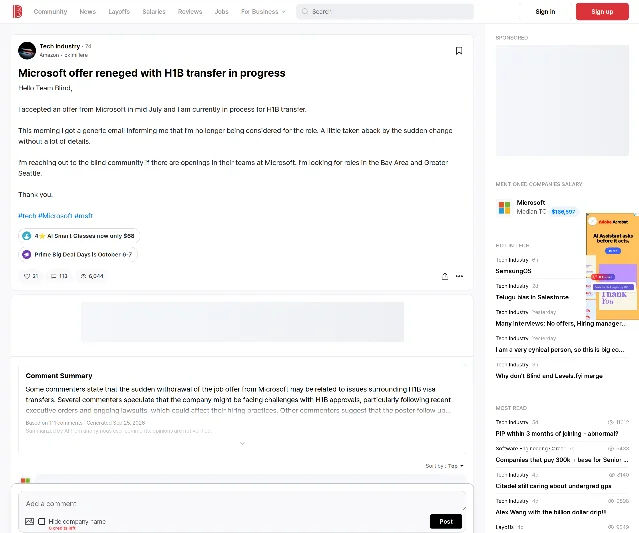Click the post title Microsoft offer reneged
639x533 pixels.
[152, 73]
